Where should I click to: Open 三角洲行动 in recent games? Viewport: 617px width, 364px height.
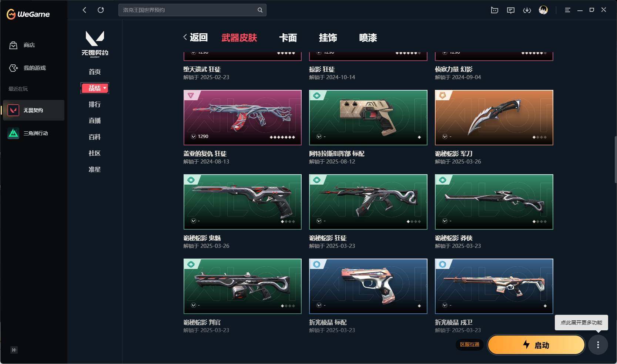34,133
